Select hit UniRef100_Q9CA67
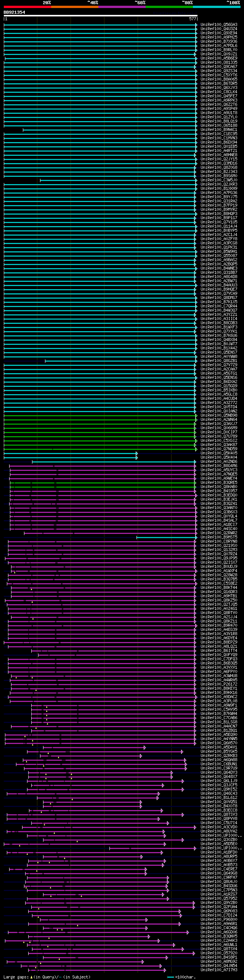 tap(219, 66)
